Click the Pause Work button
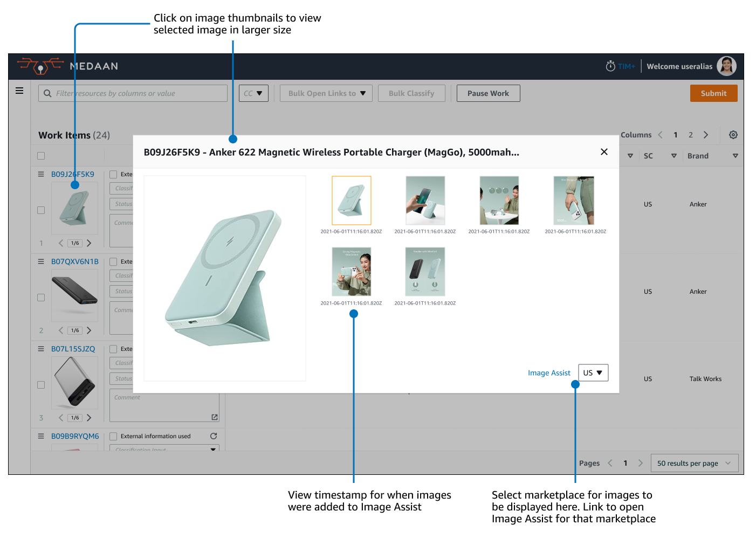This screenshot has width=756, height=539. pos(488,93)
